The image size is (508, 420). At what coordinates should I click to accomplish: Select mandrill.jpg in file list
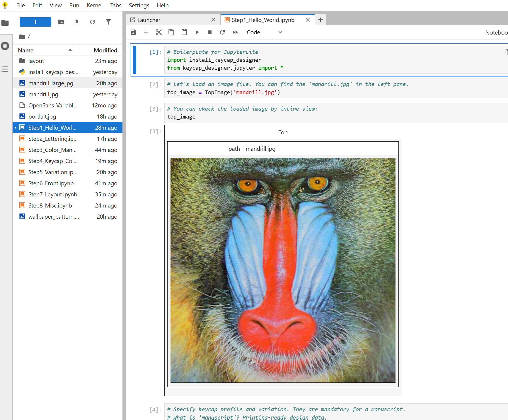pos(67,94)
